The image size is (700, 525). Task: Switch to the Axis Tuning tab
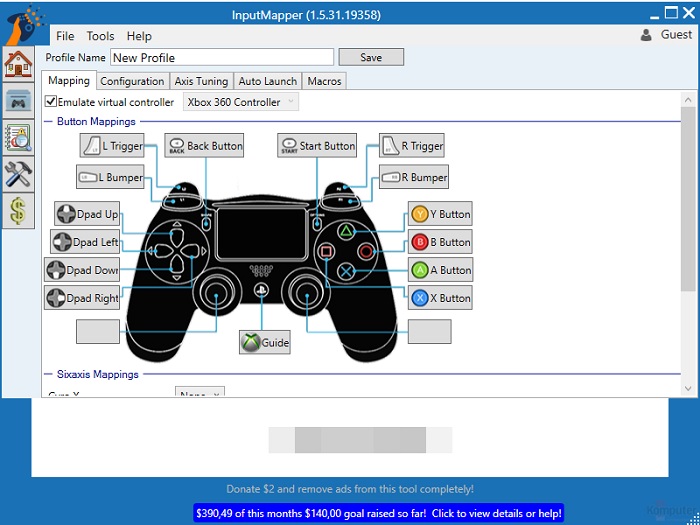pyautogui.click(x=201, y=81)
